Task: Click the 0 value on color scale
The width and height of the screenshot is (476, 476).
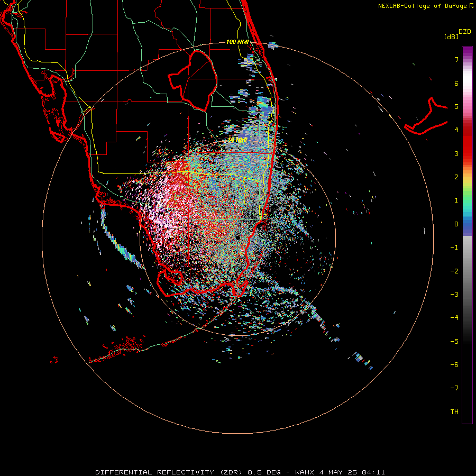Action: coord(456,224)
